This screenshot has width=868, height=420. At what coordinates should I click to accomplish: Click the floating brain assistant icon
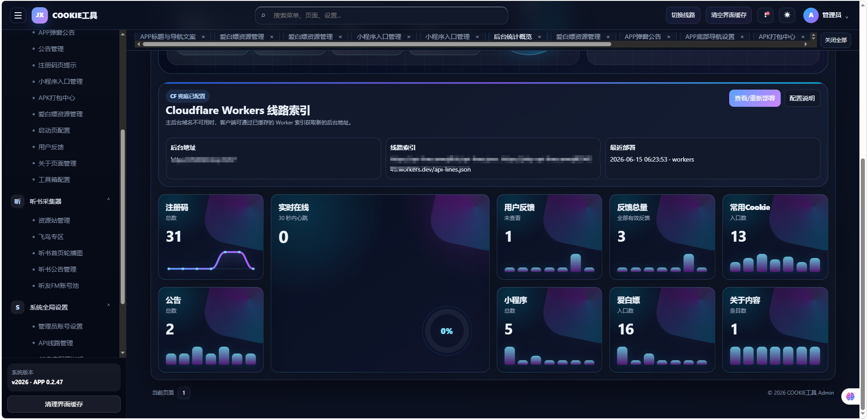[x=850, y=396]
